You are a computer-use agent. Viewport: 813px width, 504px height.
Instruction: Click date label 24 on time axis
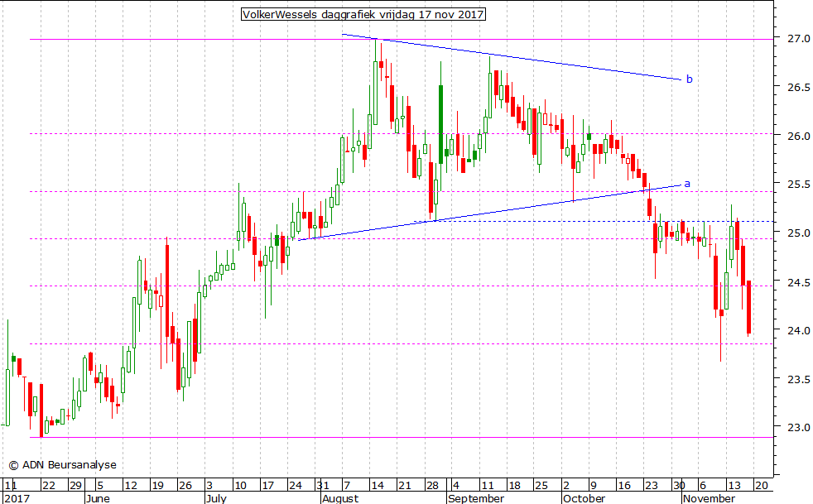(295, 486)
